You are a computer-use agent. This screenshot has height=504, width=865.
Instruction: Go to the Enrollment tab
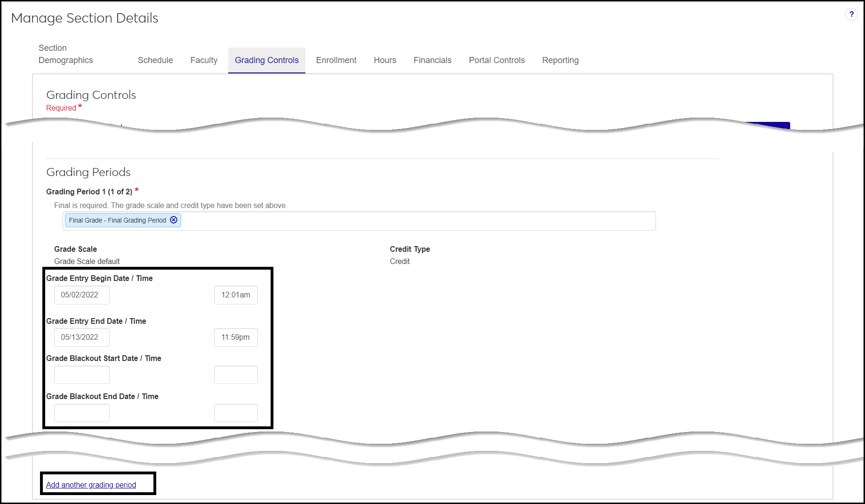[336, 60]
